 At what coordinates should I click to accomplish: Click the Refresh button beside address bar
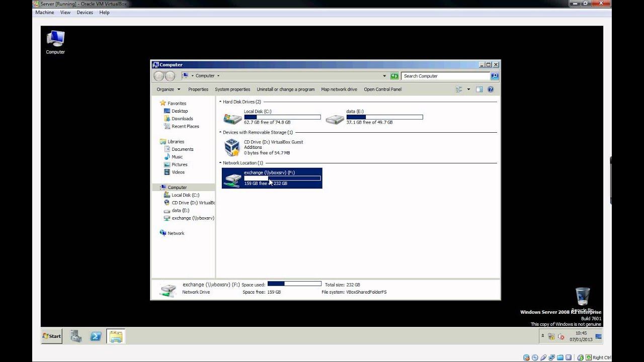394,76
